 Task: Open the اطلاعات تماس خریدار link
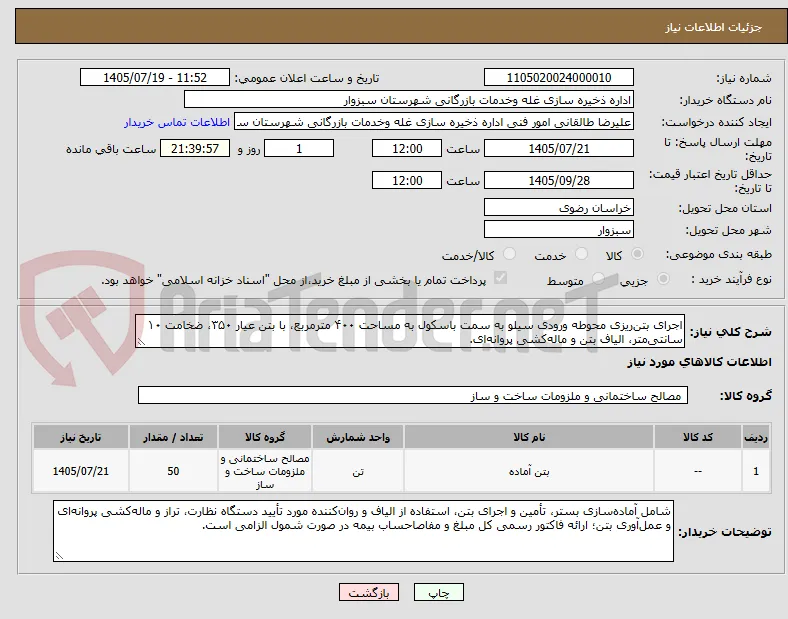(177, 122)
